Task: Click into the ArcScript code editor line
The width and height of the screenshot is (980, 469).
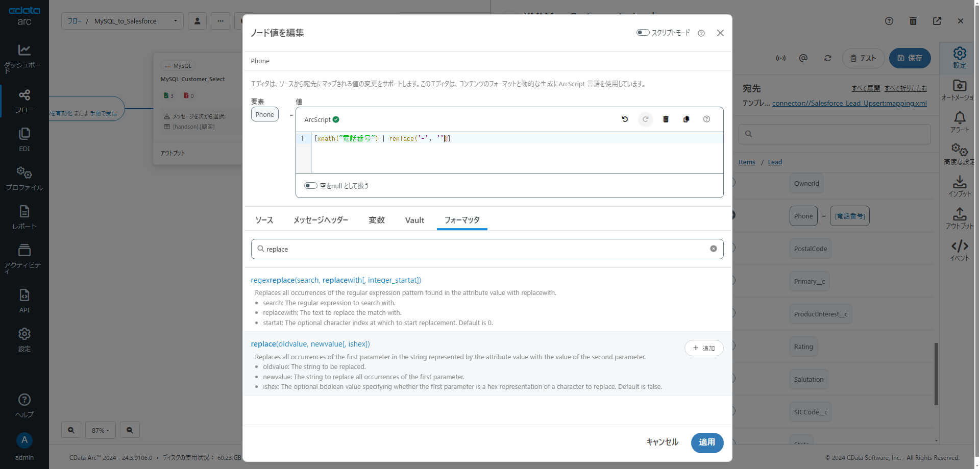Action: coord(517,138)
